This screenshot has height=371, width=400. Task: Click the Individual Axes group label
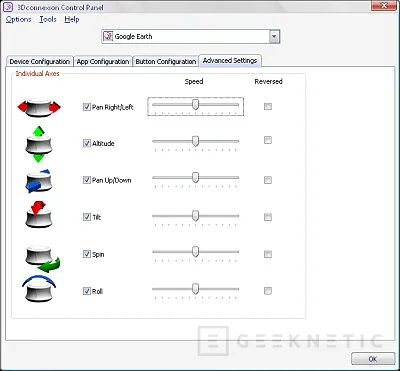click(x=37, y=73)
